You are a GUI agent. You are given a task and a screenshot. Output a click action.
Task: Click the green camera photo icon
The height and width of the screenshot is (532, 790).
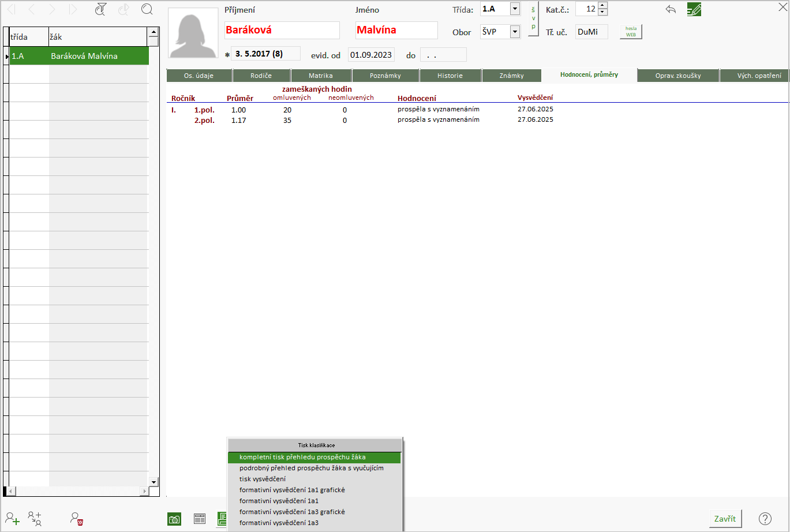tap(174, 519)
